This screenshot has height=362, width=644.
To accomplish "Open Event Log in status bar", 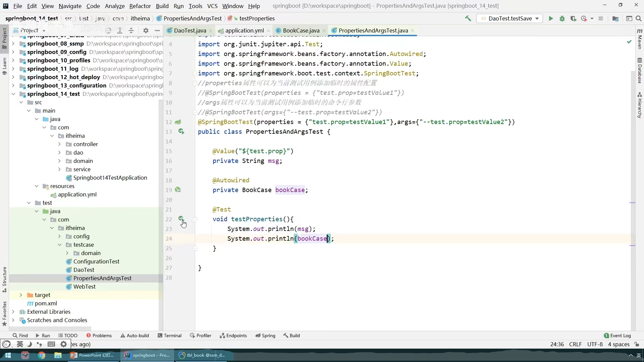I will click(617, 336).
